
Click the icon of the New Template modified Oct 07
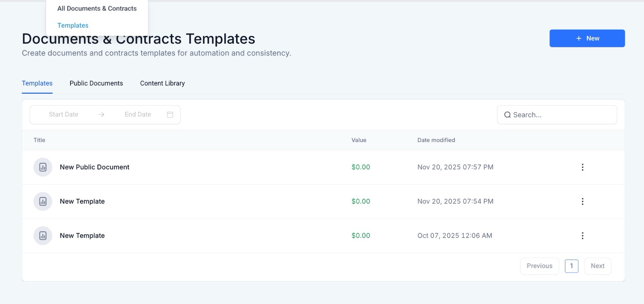[43, 236]
